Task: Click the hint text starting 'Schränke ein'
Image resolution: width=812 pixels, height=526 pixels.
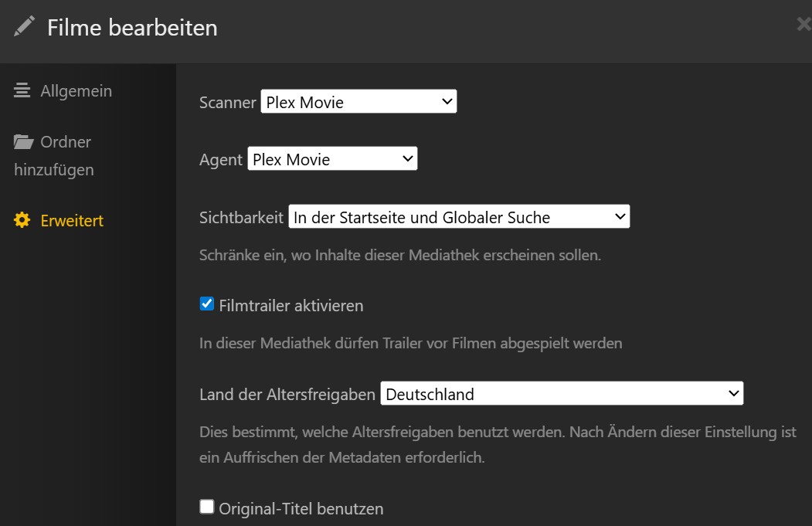Action: [x=399, y=255]
